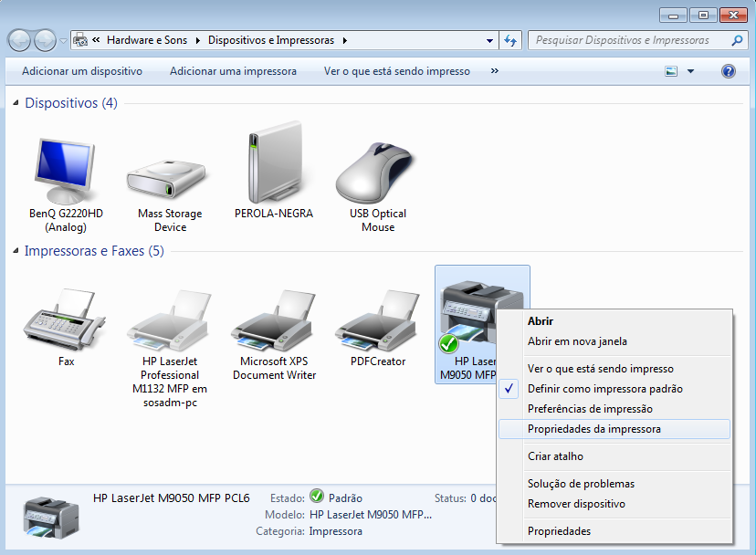This screenshot has width=756, height=555.
Task: Open the view options dropdown arrow
Action: 690,71
